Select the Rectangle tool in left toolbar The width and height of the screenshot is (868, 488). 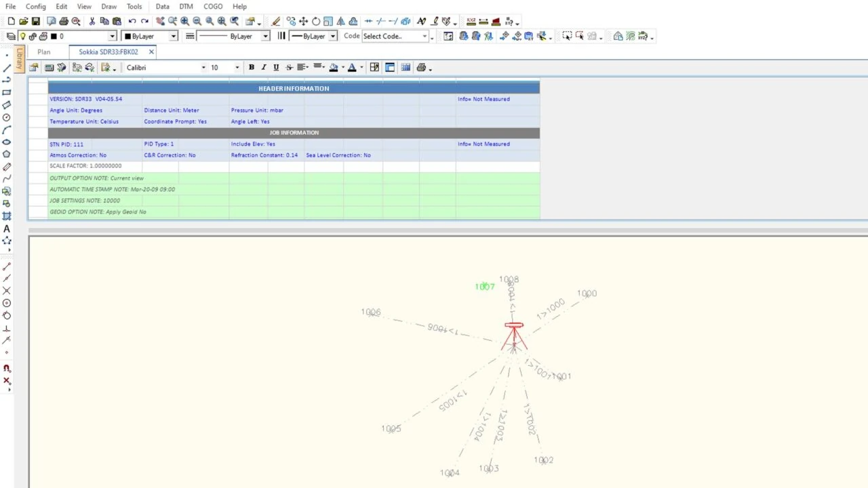(7, 92)
